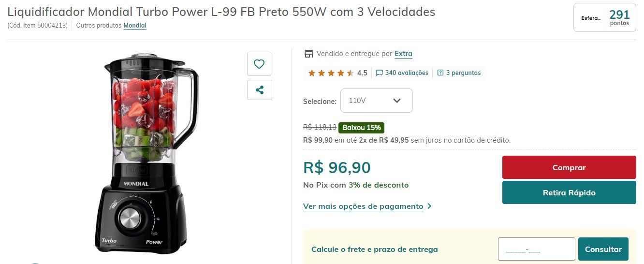Click Consultar shipping button
The height and width of the screenshot is (264, 644).
[x=603, y=249]
